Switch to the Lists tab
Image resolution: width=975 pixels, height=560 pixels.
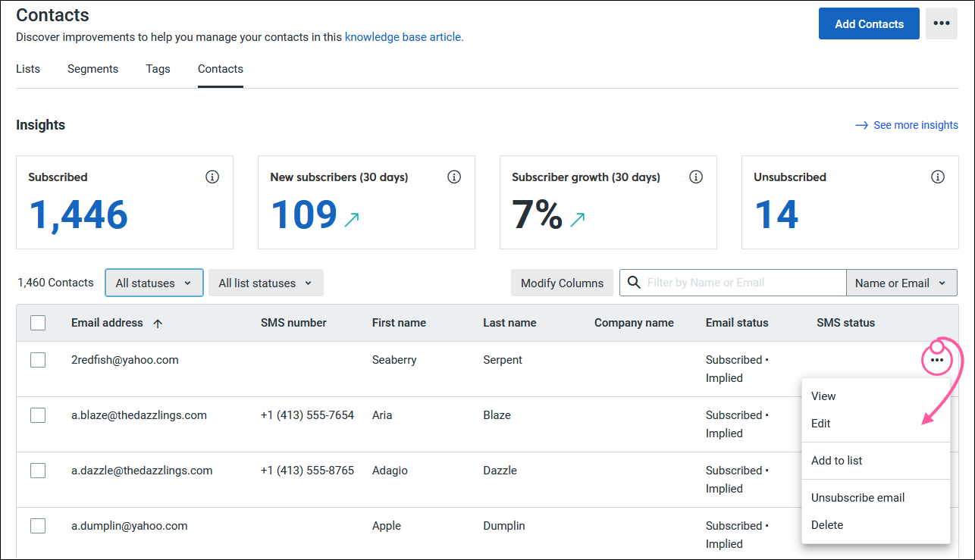28,69
